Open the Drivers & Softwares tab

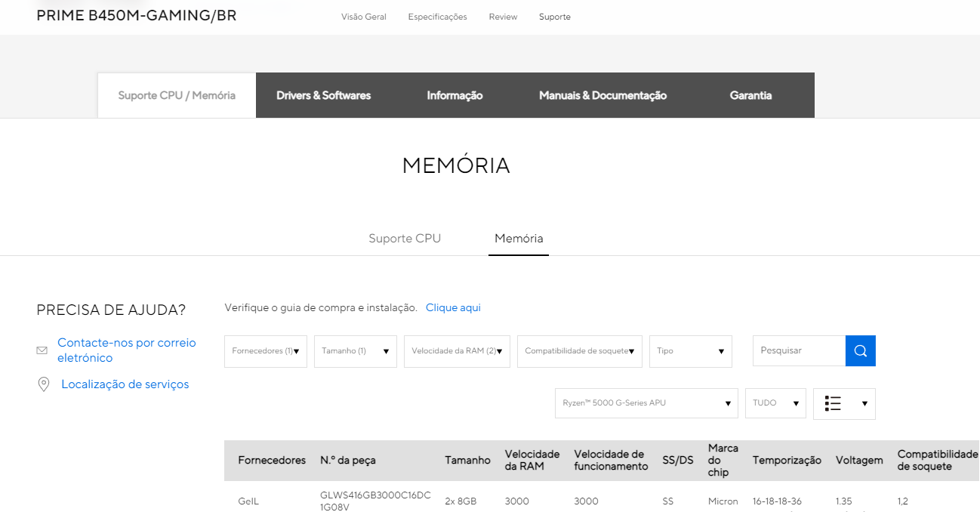pos(323,95)
